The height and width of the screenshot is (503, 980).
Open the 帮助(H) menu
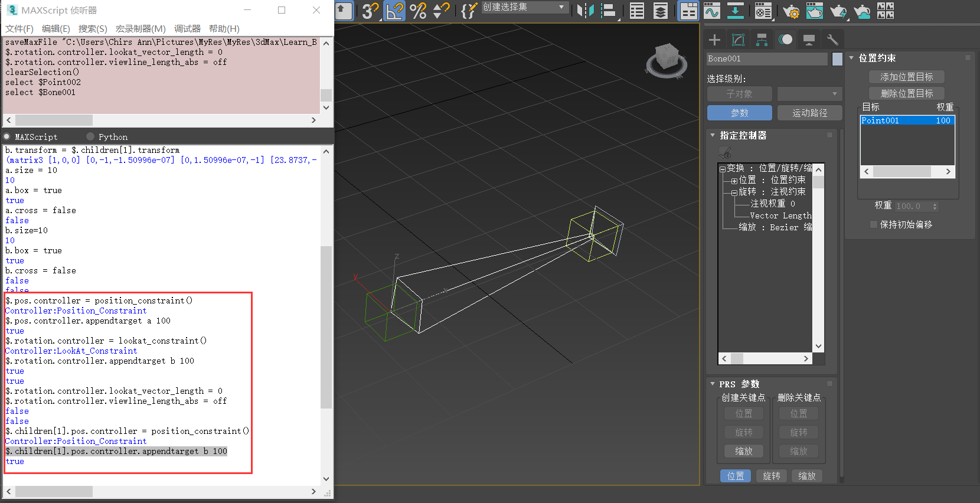(x=224, y=29)
